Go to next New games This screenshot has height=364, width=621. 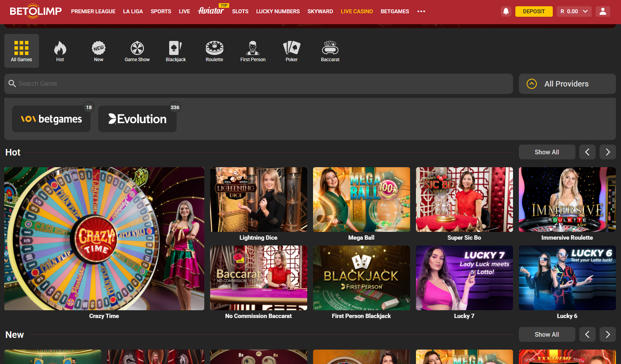click(x=608, y=334)
